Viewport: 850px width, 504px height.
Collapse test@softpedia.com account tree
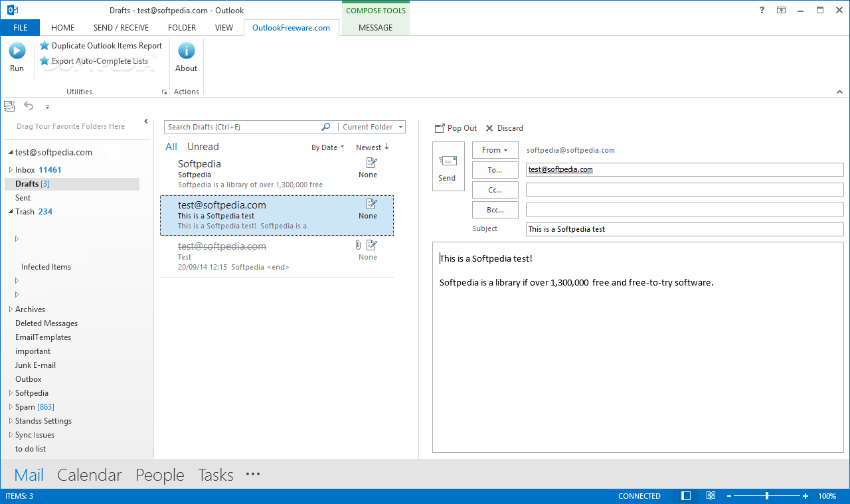click(11, 153)
